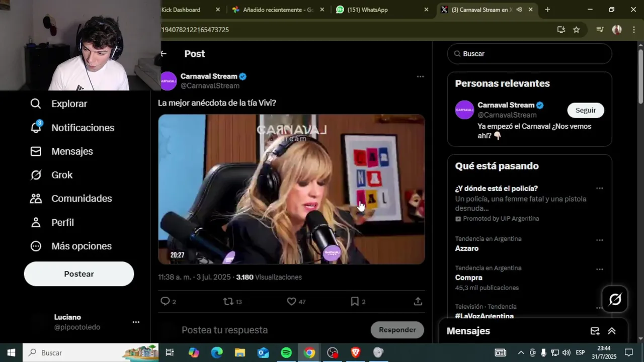Viewport: 644px width, 362px height.
Task: Expand the Mensajes drawer
Action: point(612,331)
